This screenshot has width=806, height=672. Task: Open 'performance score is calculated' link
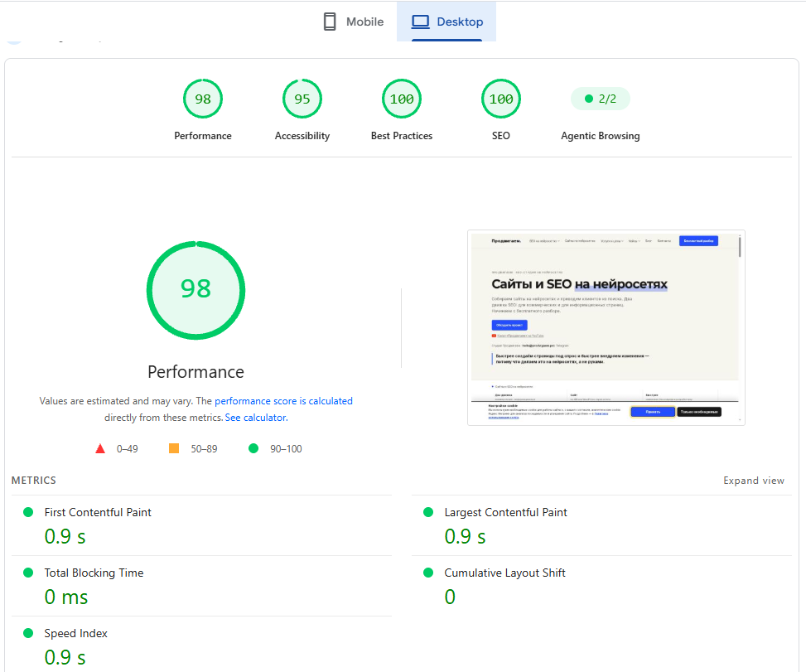click(284, 401)
